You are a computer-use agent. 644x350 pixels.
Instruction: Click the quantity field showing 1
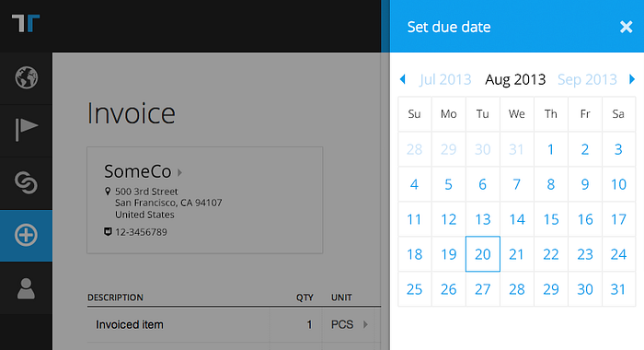tap(295, 325)
